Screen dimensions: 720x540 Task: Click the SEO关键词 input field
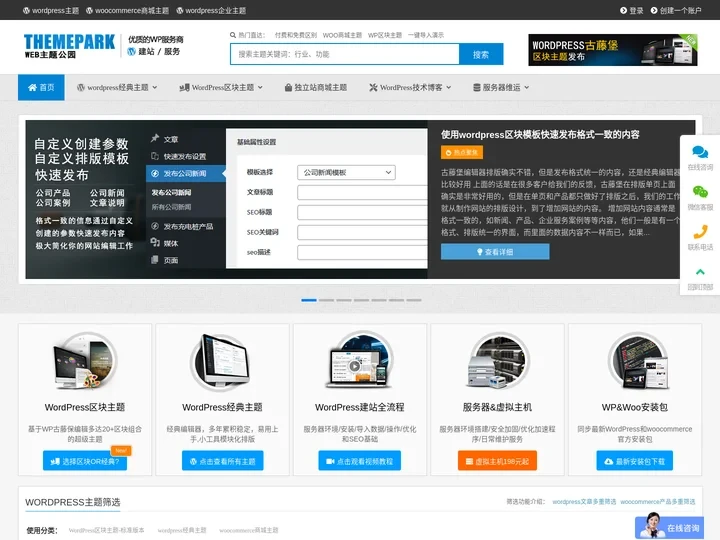click(x=362, y=232)
